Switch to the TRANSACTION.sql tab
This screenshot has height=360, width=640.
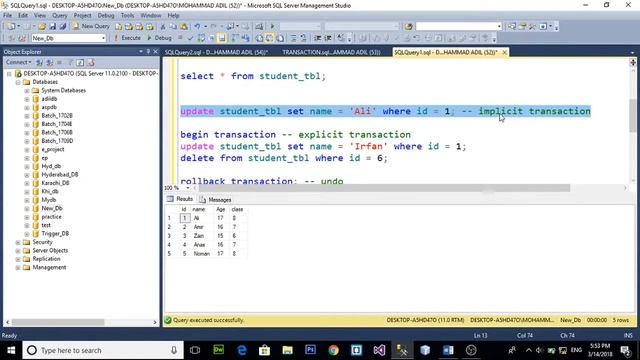pos(331,52)
